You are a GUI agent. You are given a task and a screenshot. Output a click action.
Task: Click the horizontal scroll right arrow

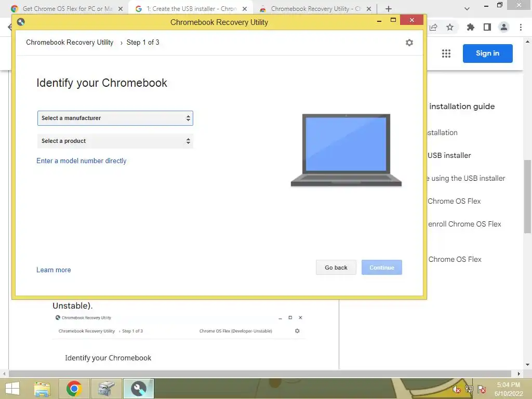click(x=519, y=374)
